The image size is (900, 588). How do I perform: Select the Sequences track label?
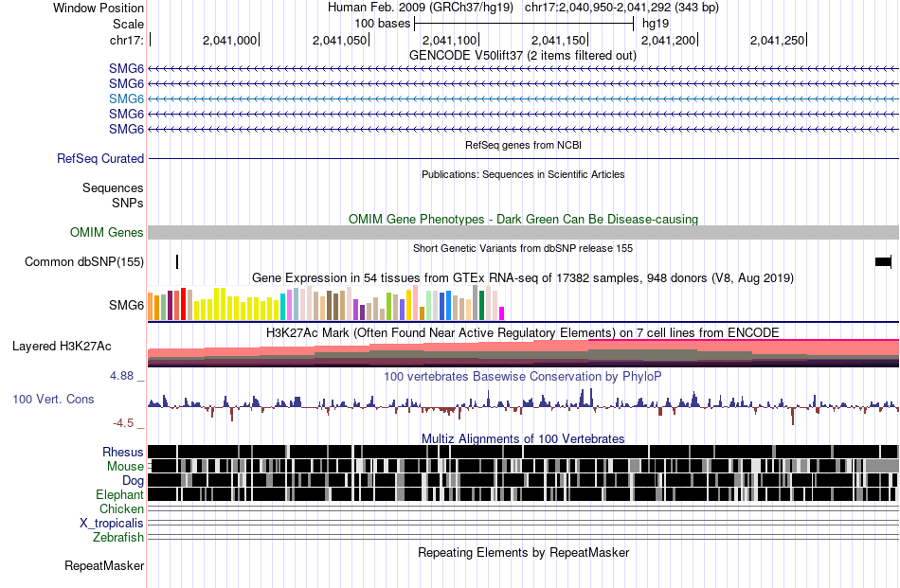coord(113,188)
